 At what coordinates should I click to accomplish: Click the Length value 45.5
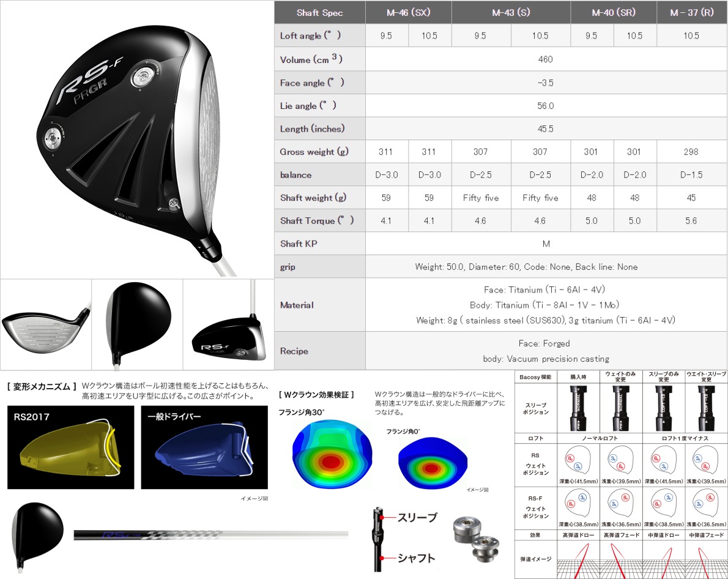(x=546, y=129)
